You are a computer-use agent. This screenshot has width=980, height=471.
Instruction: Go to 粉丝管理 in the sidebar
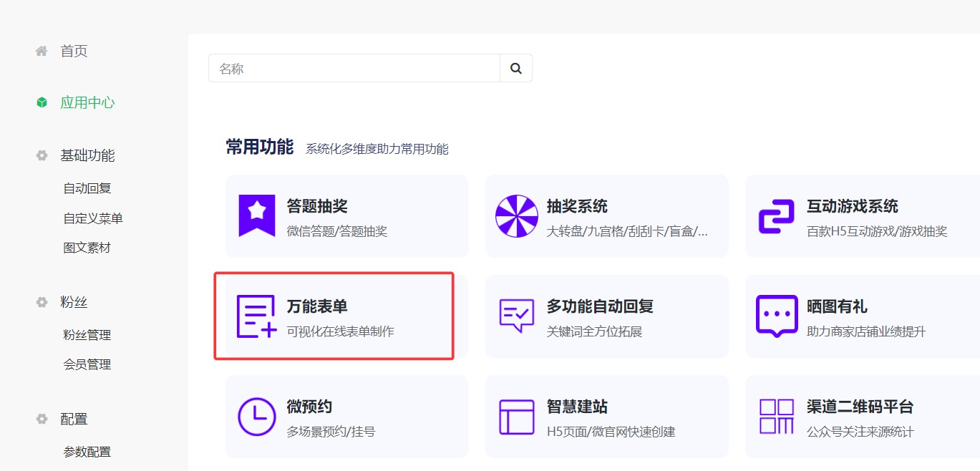[x=86, y=334]
